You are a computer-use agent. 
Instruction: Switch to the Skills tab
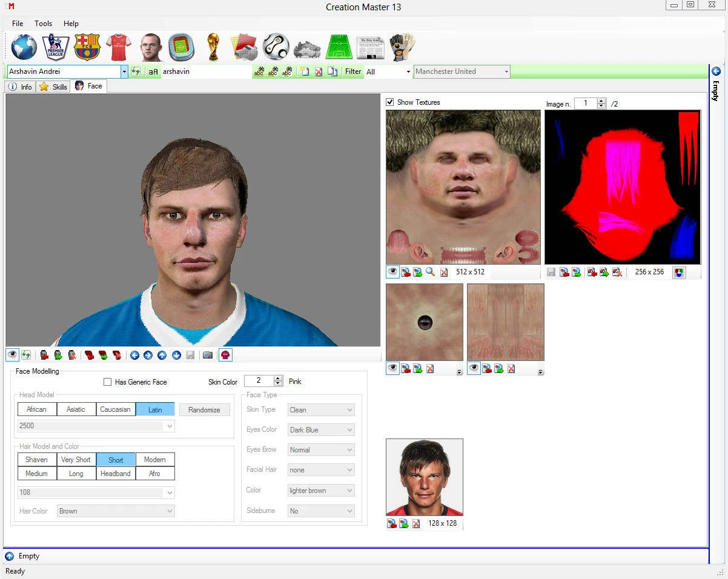tap(53, 86)
